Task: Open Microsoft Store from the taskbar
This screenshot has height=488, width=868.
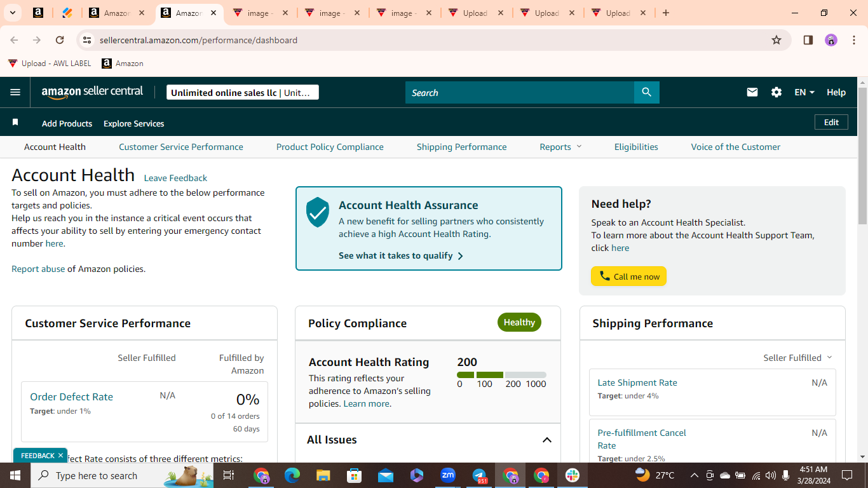Action: click(x=355, y=475)
